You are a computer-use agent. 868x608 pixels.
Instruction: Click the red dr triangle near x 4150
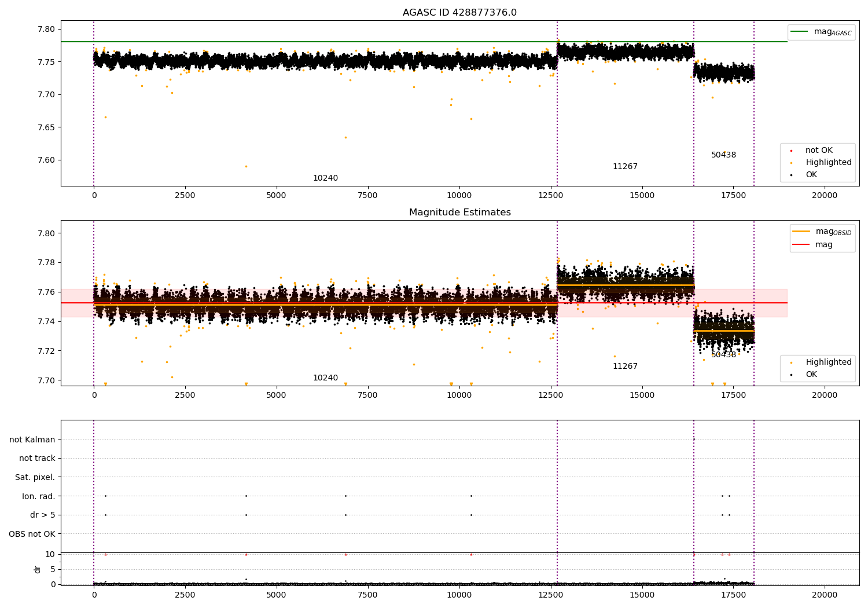246,554
